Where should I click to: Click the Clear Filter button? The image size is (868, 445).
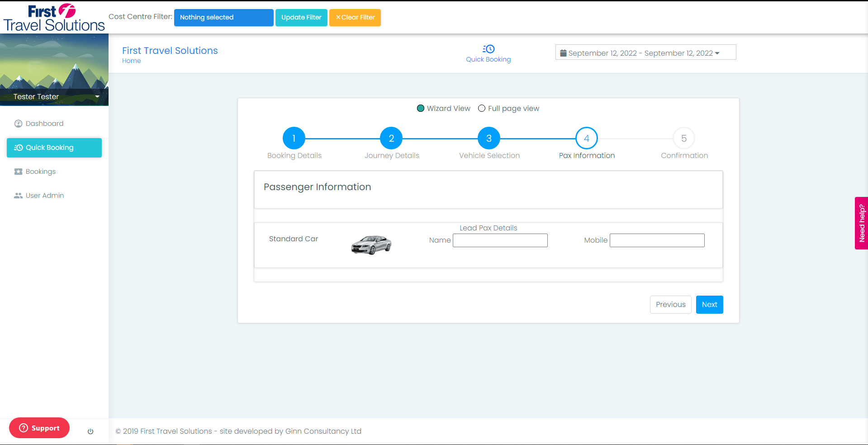click(x=355, y=18)
